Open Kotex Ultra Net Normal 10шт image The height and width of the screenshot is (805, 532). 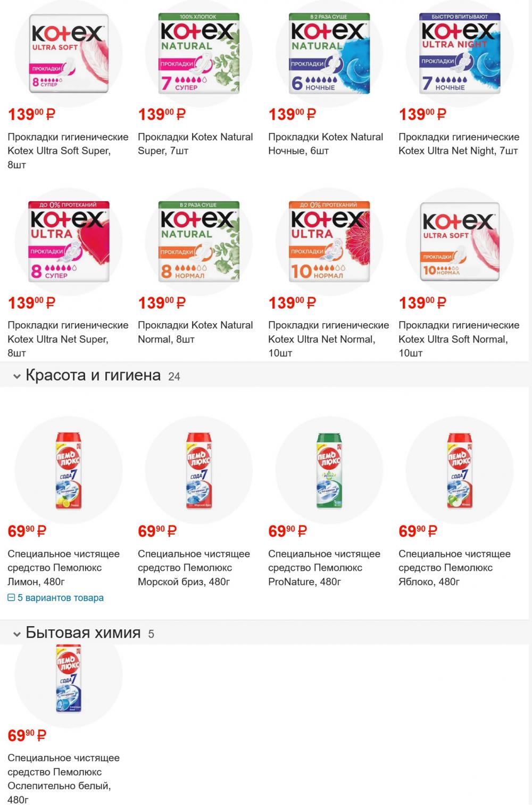pyautogui.click(x=329, y=242)
